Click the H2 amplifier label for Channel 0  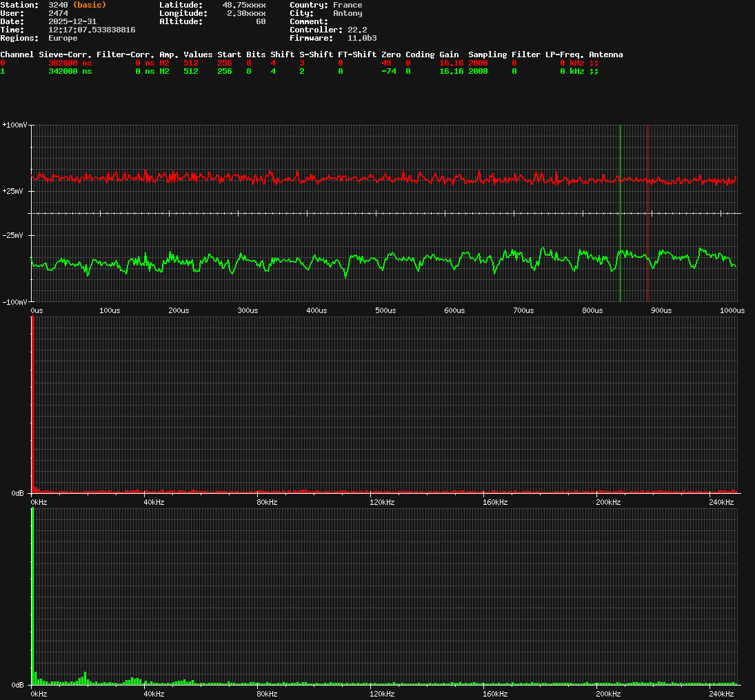coord(163,63)
